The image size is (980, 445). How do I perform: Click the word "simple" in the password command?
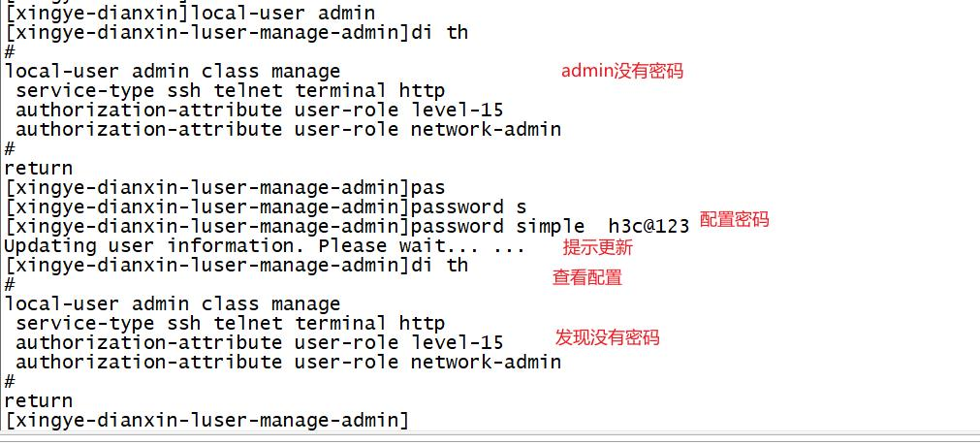550,226
